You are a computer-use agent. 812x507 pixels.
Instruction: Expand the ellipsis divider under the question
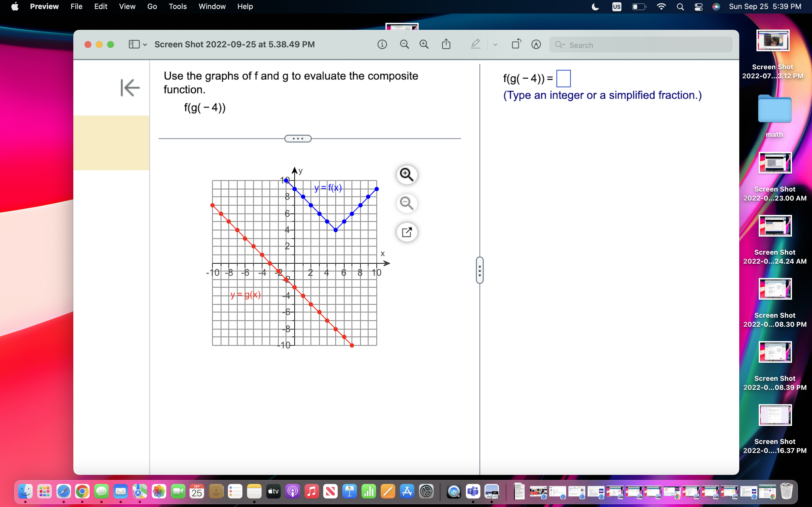pos(298,138)
